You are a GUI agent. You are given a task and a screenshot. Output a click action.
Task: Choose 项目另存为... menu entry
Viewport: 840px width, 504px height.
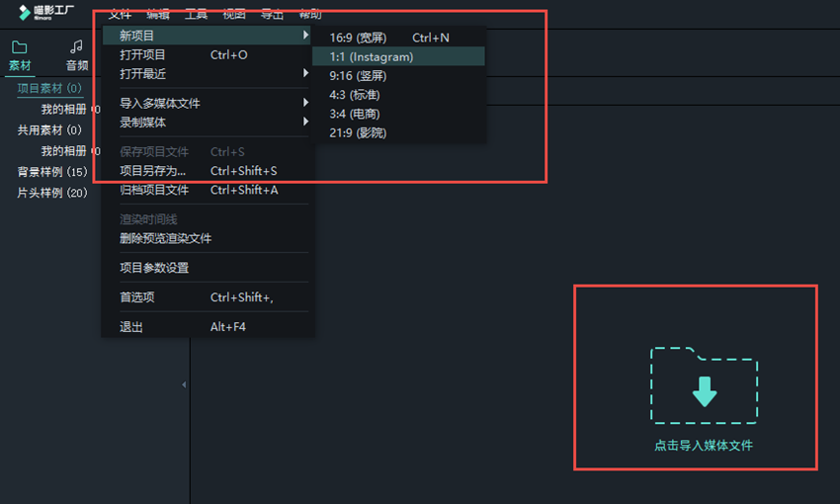tap(152, 171)
